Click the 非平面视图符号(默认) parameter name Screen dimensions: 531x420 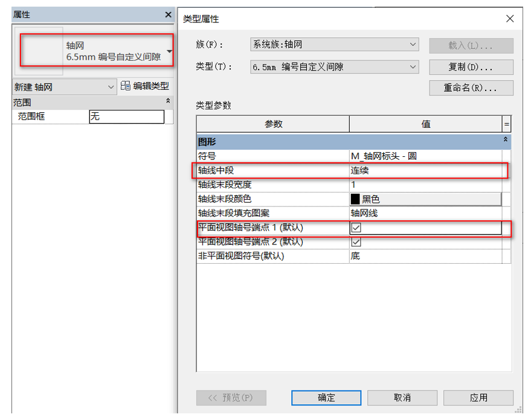coord(241,256)
